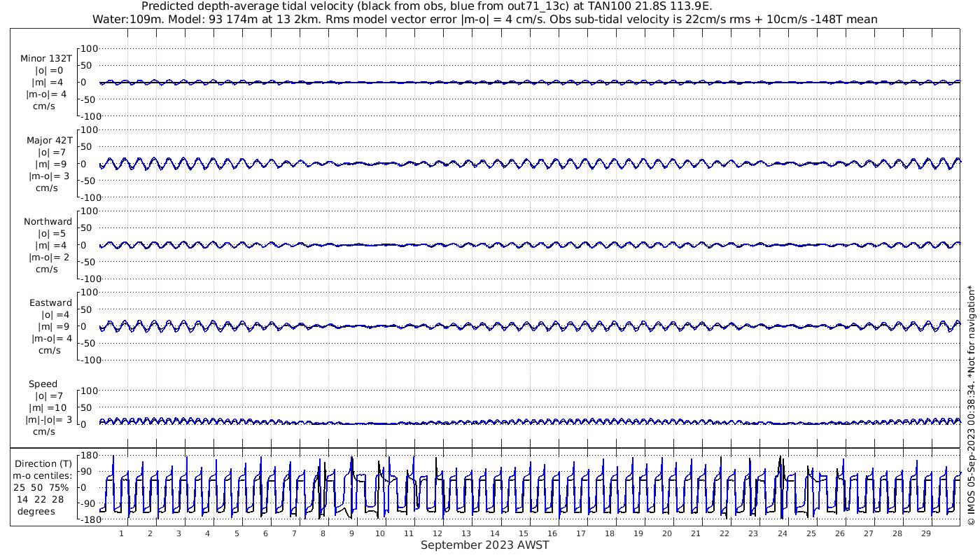Click '|m| =9' in the Eastward panel
Image resolution: width=980 pixels, height=560 pixels.
[52, 326]
